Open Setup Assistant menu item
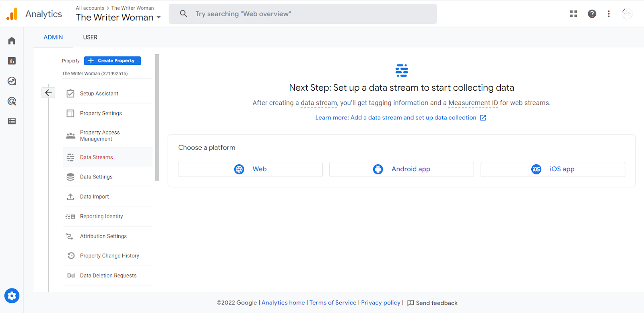This screenshot has width=644, height=313. tap(108, 93)
